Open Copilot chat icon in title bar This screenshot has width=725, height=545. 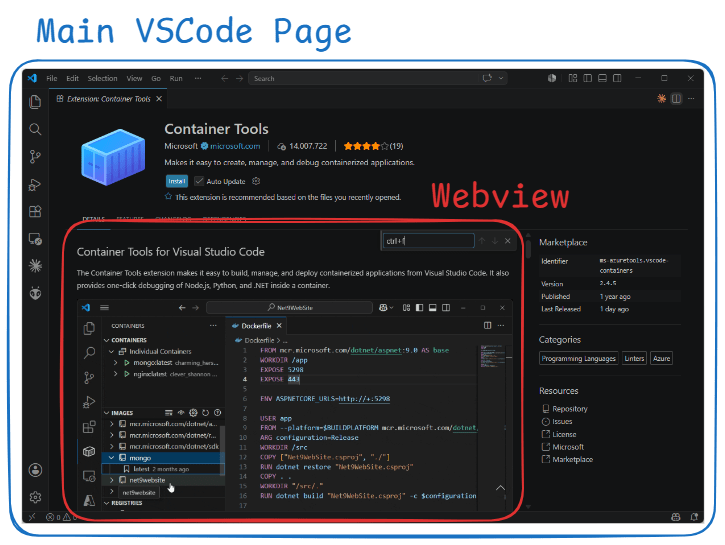[487, 78]
